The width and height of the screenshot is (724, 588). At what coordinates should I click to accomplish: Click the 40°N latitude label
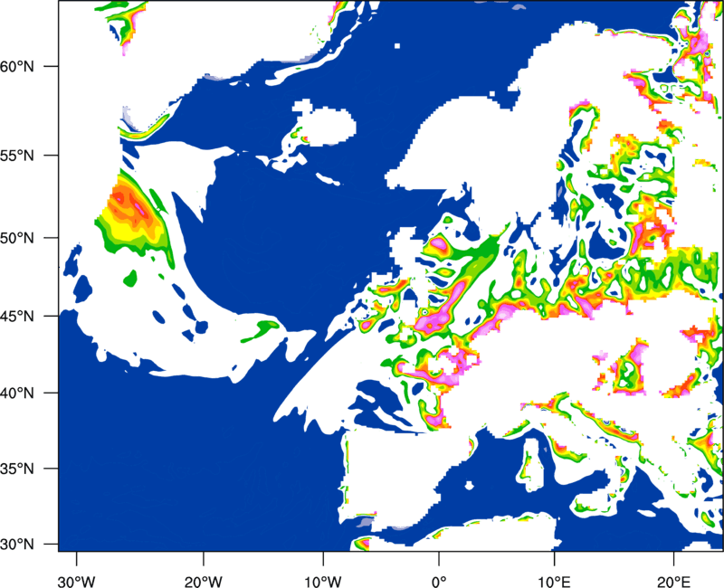click(x=17, y=394)
